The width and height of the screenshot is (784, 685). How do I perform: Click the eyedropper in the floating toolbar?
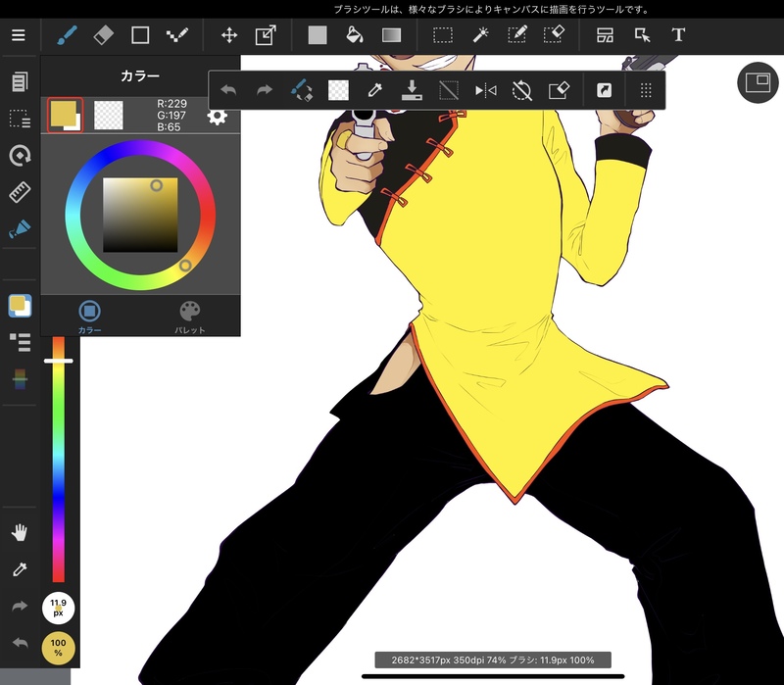[374, 90]
